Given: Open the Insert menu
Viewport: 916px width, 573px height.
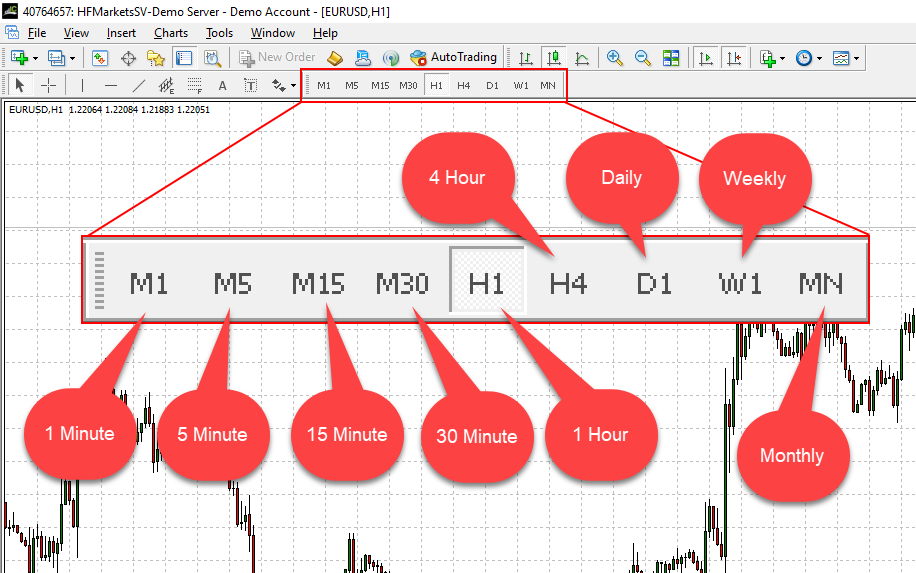Looking at the screenshot, I should coord(121,33).
